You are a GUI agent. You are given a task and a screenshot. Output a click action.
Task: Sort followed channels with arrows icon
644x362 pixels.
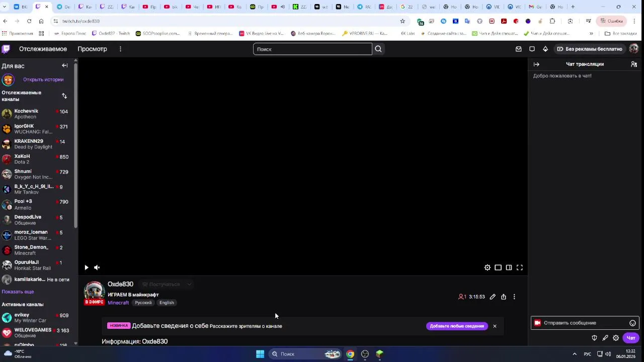(64, 96)
